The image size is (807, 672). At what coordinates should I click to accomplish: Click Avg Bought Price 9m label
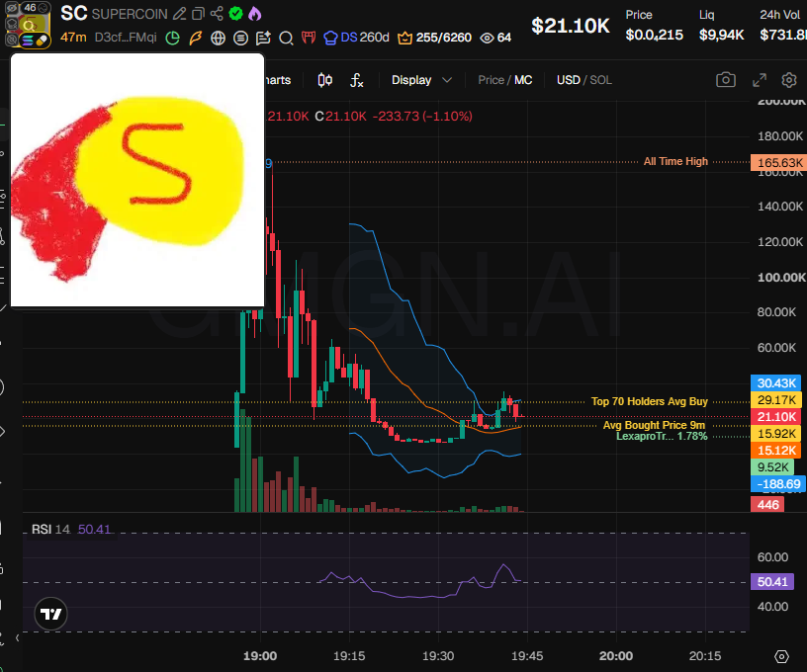[x=654, y=425]
